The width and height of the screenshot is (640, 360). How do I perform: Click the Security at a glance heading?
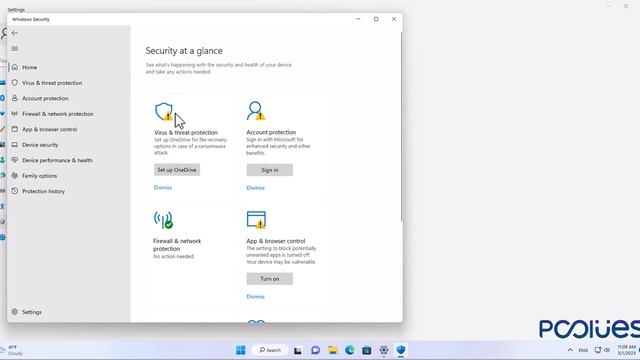click(x=184, y=51)
